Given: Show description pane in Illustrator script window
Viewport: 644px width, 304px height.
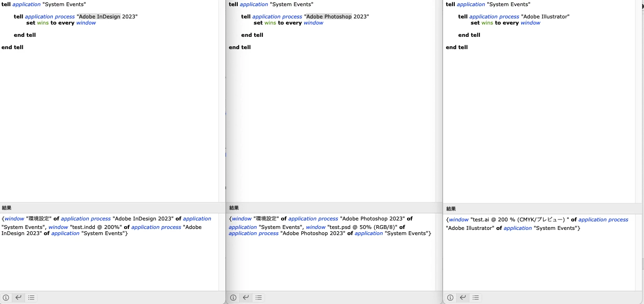Looking at the screenshot, I should click(x=451, y=298).
